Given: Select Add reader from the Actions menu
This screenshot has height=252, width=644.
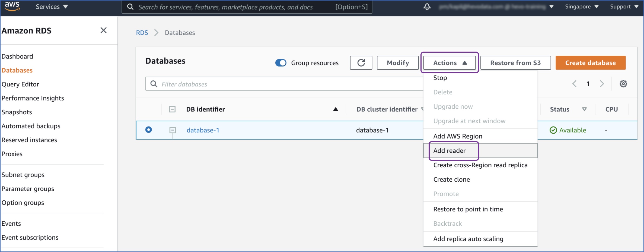Looking at the screenshot, I should coord(449,151).
